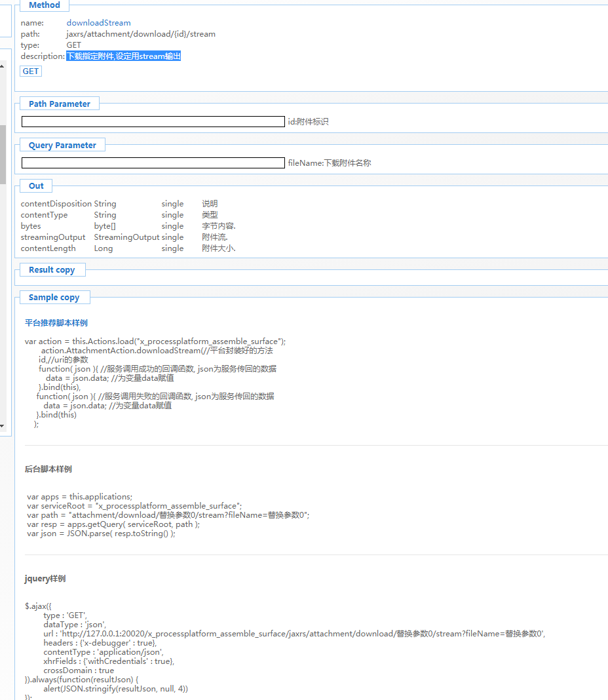Image resolution: width=608 pixels, height=700 pixels.
Task: Click the action.AttachmentAction.downloadStream code line
Action: coord(157,351)
